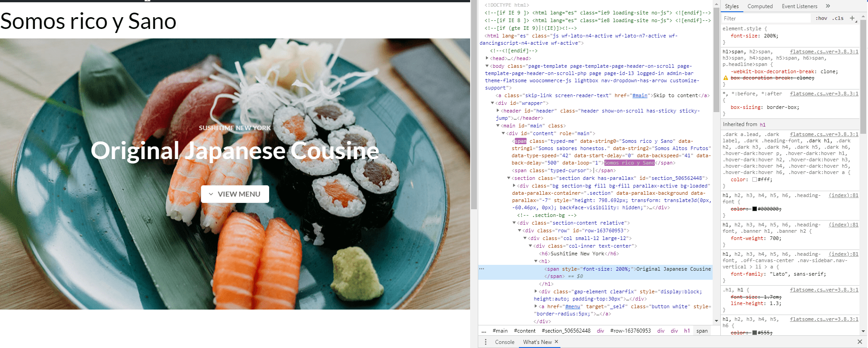Screen dimensions: 868x348
Task: Collapse the col small-12 large-12 div
Action: [x=525, y=238]
